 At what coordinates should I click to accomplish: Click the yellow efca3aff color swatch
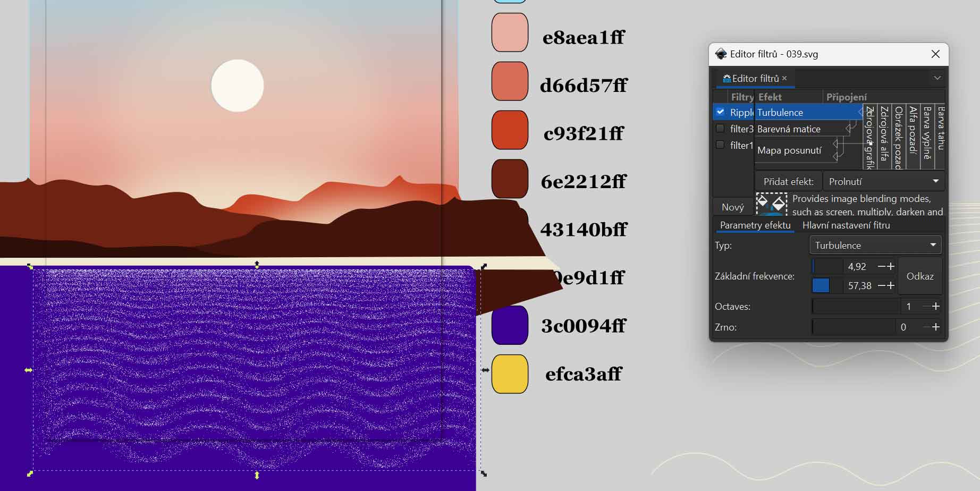click(x=510, y=374)
